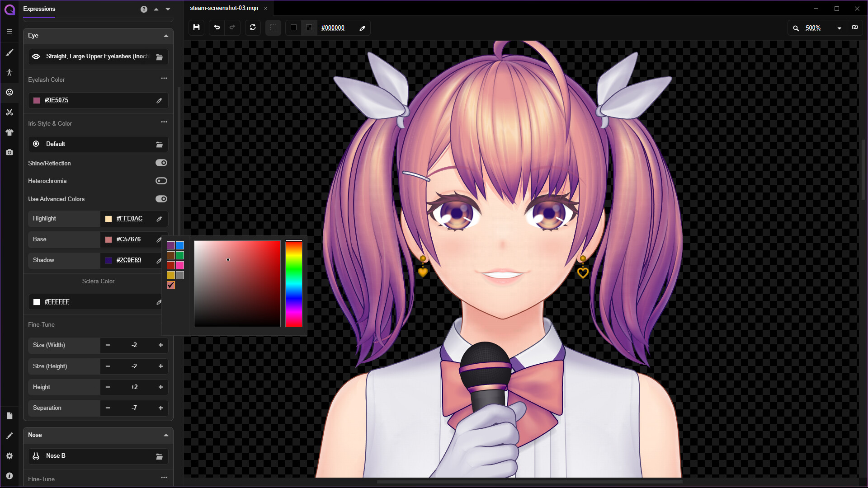Open the clothing t-shirt editor
Screen dimensions: 868x488
click(x=9, y=132)
